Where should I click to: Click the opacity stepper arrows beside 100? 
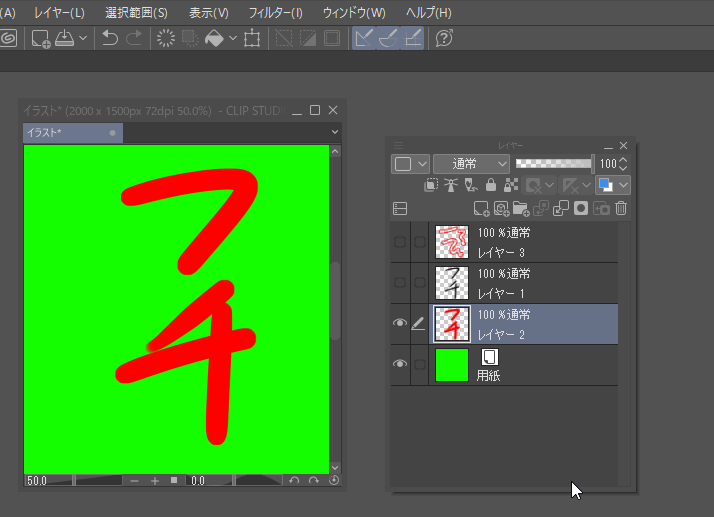click(623, 164)
